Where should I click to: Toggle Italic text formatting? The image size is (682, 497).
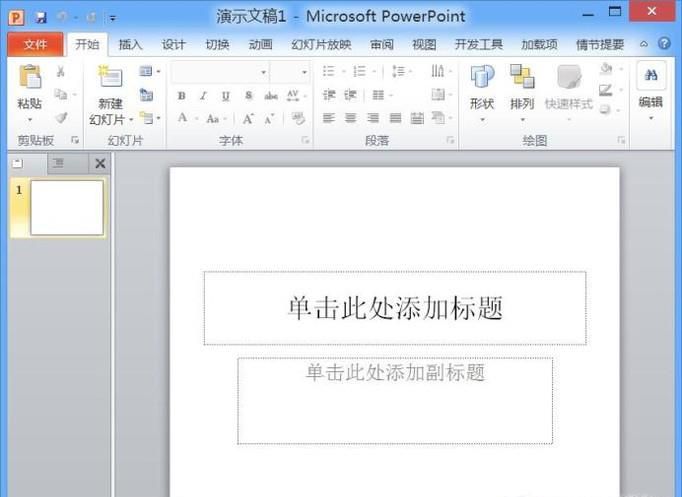[203, 96]
